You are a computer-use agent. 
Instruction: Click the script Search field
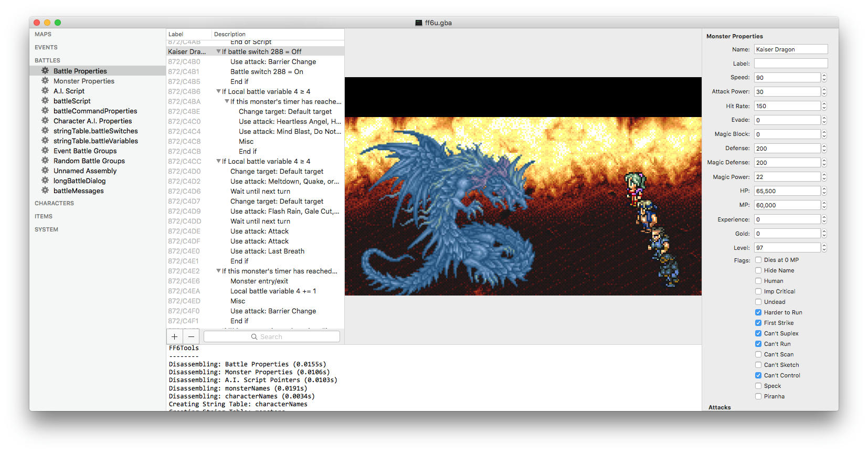(272, 336)
